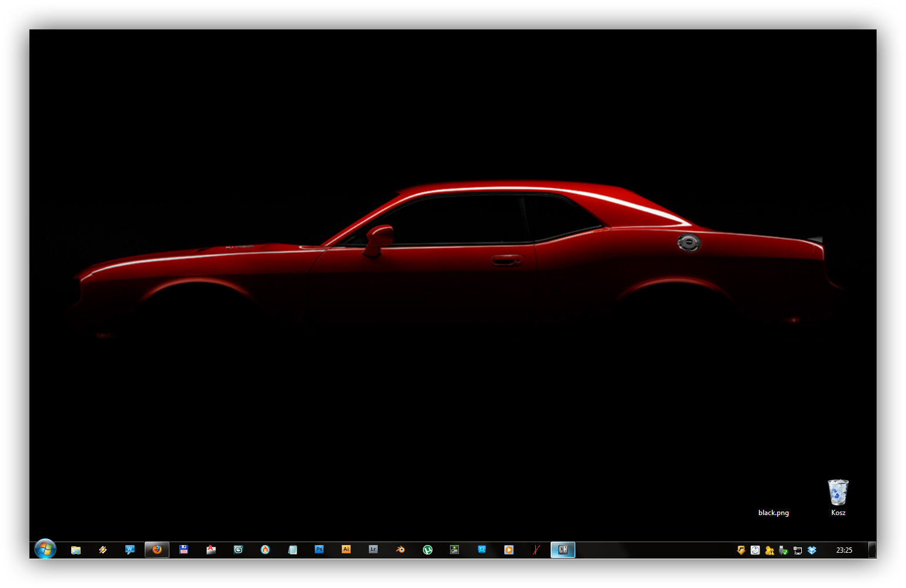Click Safely Remove Hardware tray icon

pos(783,550)
